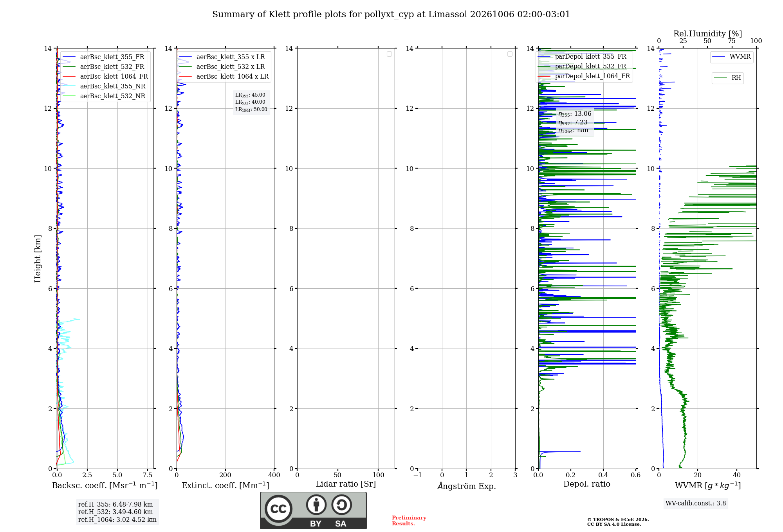Select the aerBsc_klett_355_FR legend entry
This screenshot has width=783, height=532.
coord(105,57)
